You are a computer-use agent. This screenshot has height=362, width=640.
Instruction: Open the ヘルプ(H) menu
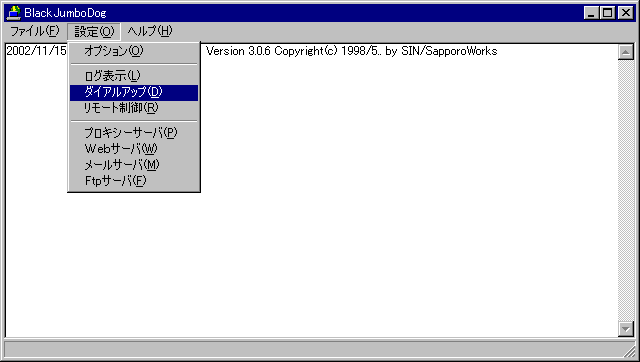[x=149, y=31]
